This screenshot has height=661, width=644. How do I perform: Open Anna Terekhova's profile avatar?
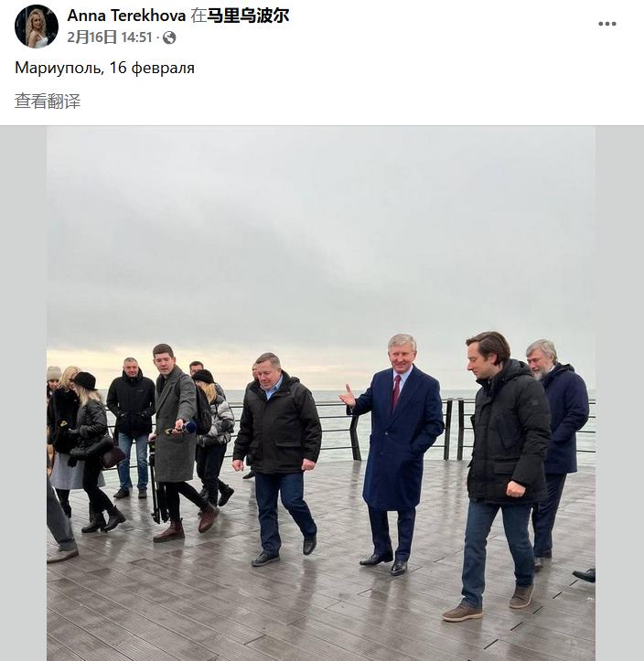[x=37, y=27]
